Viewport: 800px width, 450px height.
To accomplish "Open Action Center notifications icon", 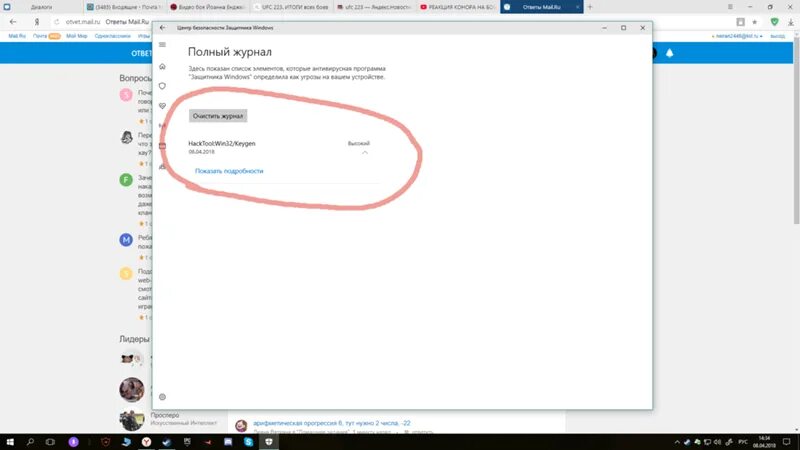I will point(787,442).
